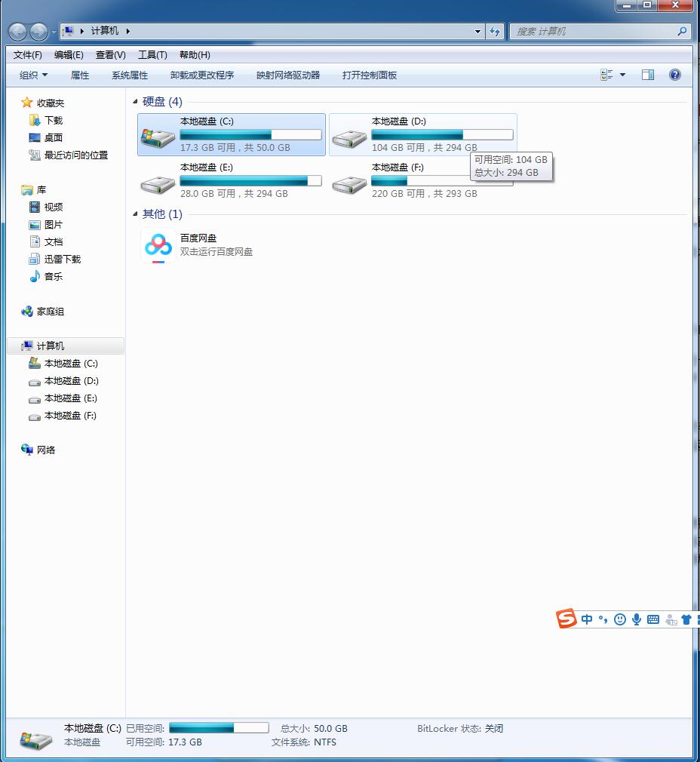Open the 帮助(H) menu
Screen dimensions: 700x762
coord(195,55)
